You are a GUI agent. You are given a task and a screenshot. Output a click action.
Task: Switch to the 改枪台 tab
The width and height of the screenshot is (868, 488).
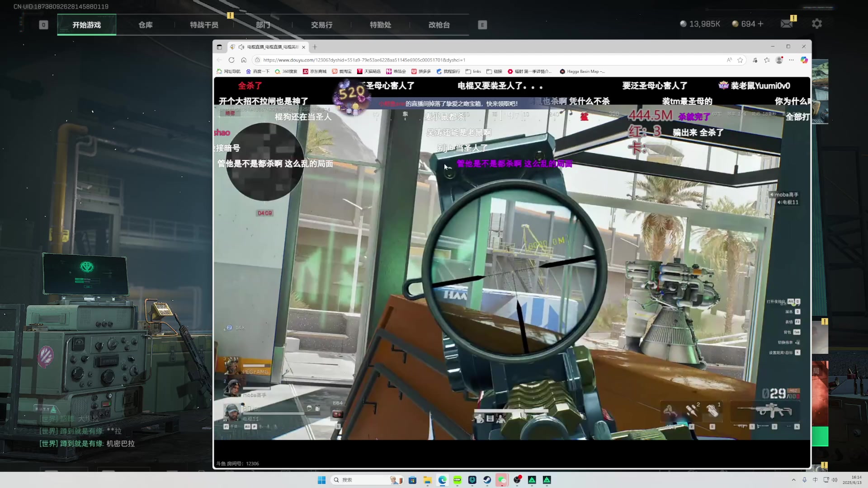[x=439, y=25]
